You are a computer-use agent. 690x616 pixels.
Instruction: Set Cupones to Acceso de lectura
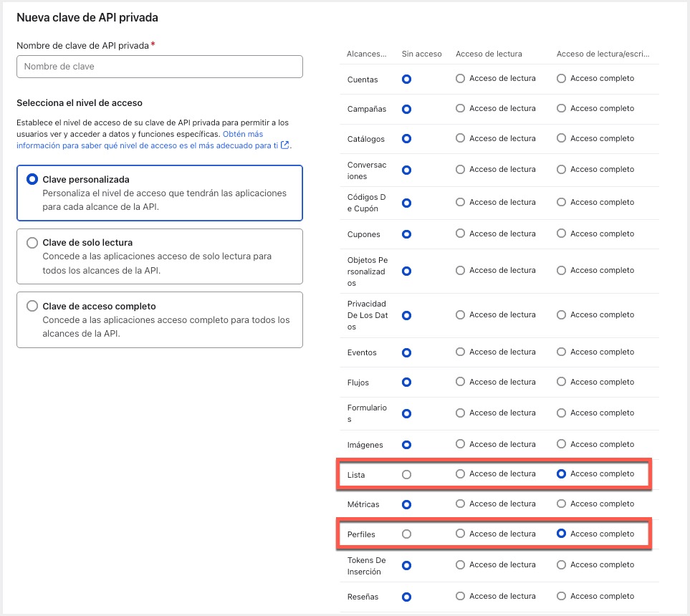[461, 234]
